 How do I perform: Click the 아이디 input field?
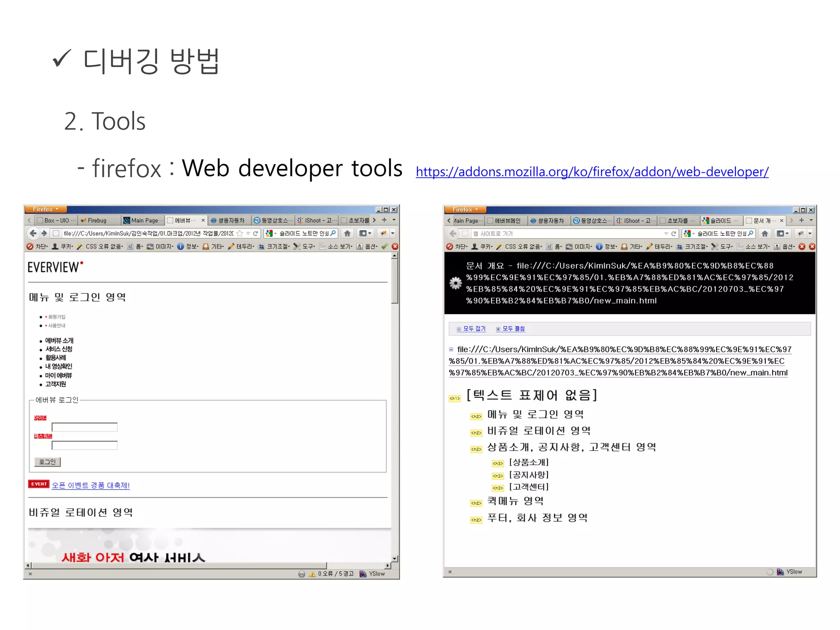coord(84,427)
